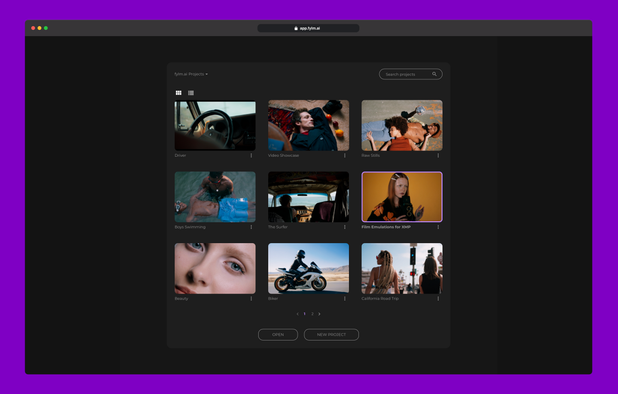
Task: Select California Road Trip thumbnail
Action: pos(402,268)
